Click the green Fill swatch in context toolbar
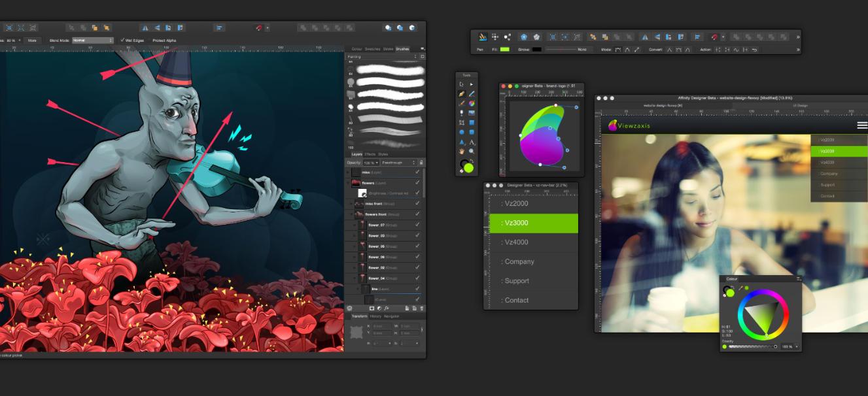Viewport: 868px width, 396px height. 504,49
